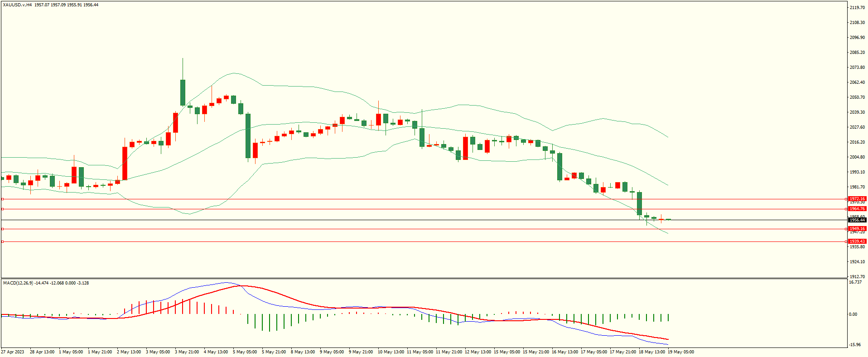Click the 8 May 13:00 time label
This screenshot has width=868, height=357.
tap(303, 352)
